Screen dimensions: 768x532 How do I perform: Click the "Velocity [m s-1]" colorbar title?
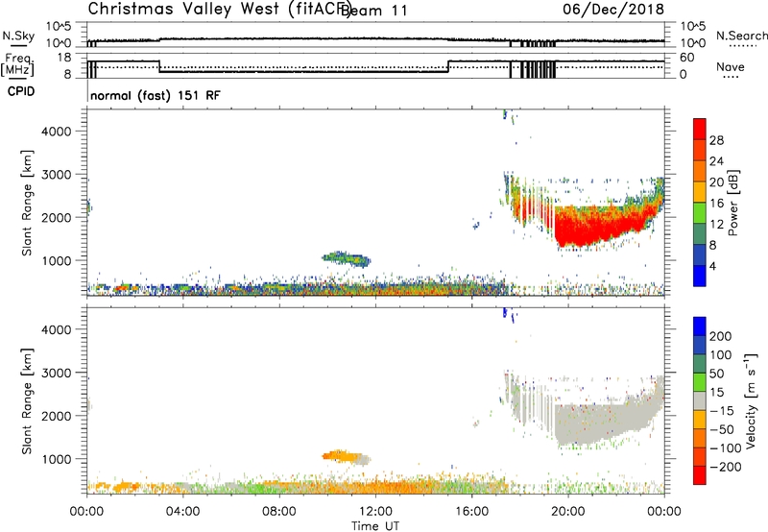tap(751, 400)
